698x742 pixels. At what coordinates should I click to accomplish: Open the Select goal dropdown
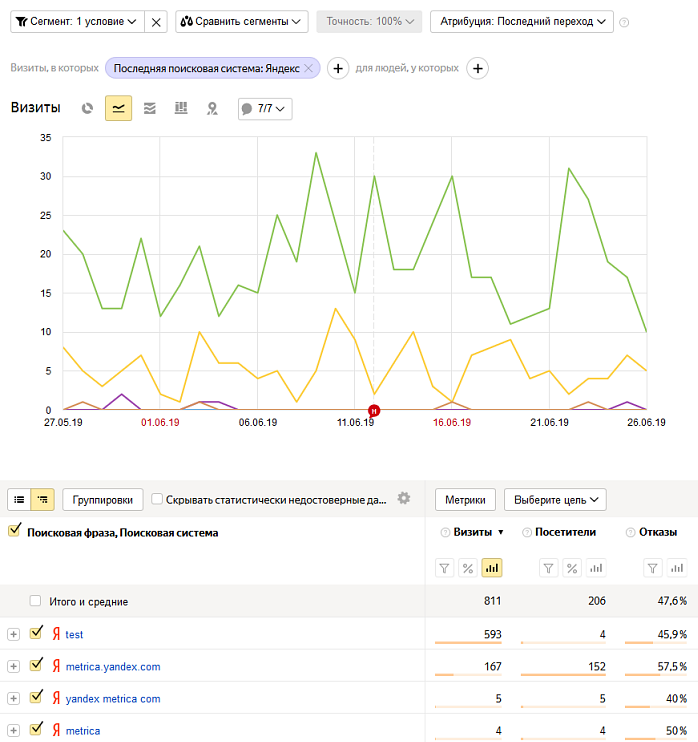(555, 500)
